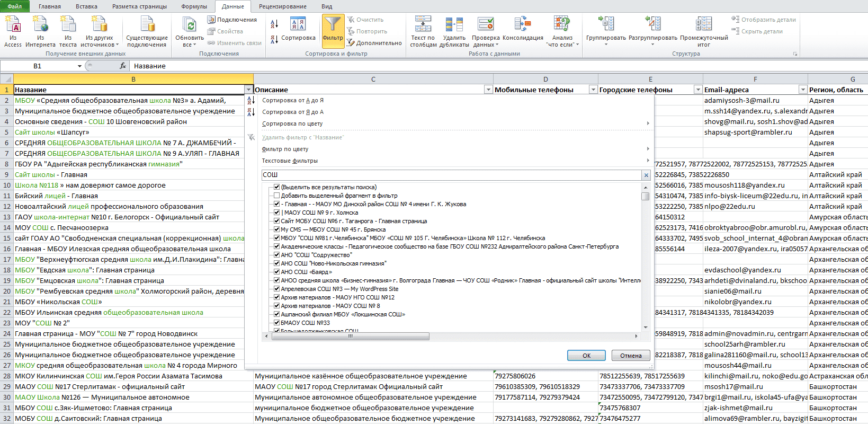This screenshot has height=424, width=868.
Task: Switch to Рецензирование tab
Action: pyautogui.click(x=283, y=6)
